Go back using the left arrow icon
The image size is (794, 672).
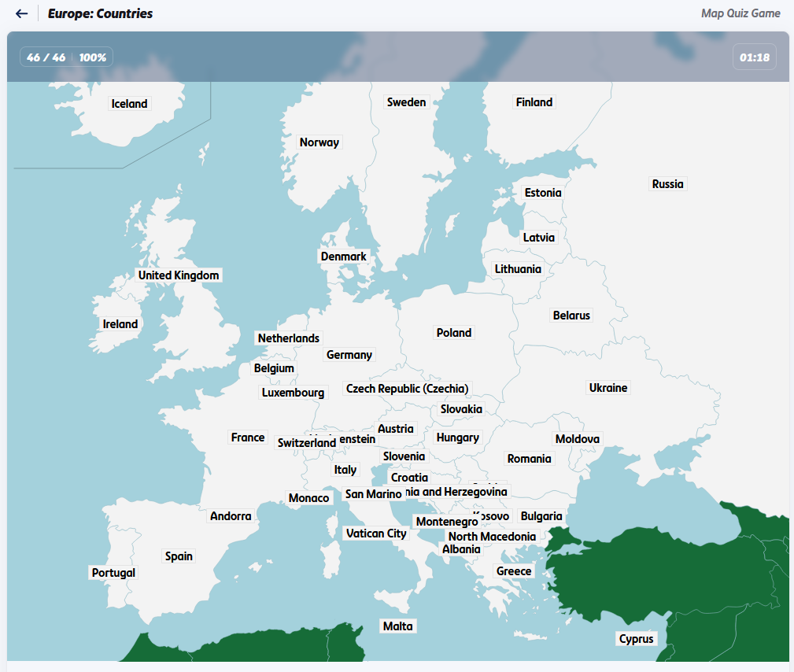pyautogui.click(x=21, y=13)
